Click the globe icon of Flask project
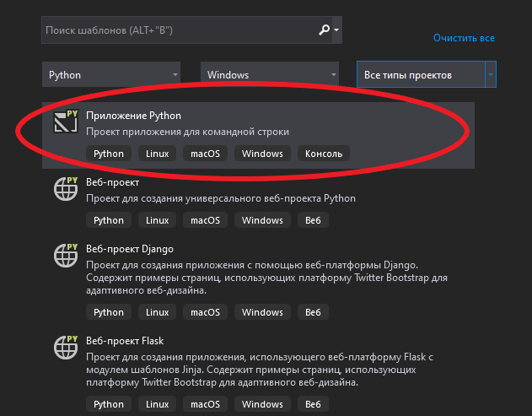This screenshot has width=532, height=416. pyautogui.click(x=66, y=347)
